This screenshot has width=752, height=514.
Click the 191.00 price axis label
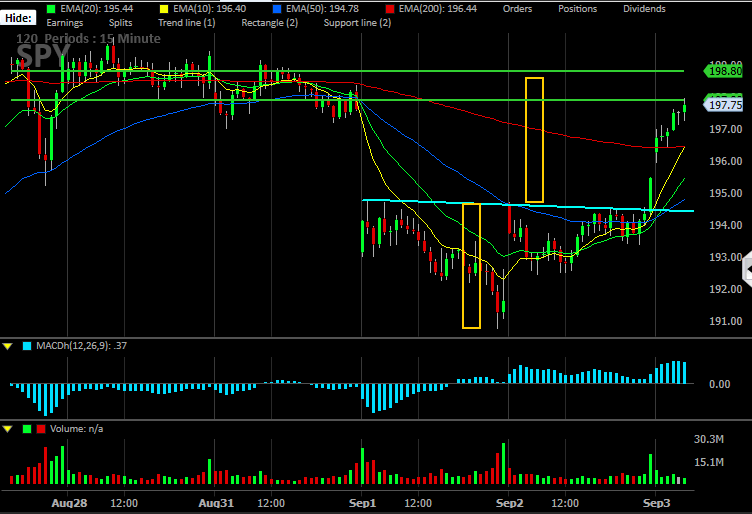(x=726, y=321)
